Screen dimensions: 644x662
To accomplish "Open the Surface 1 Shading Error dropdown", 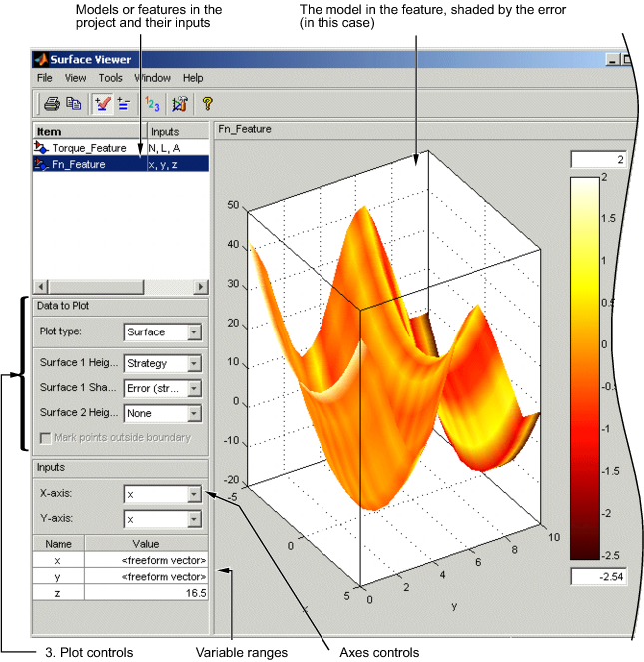I will [x=194, y=388].
